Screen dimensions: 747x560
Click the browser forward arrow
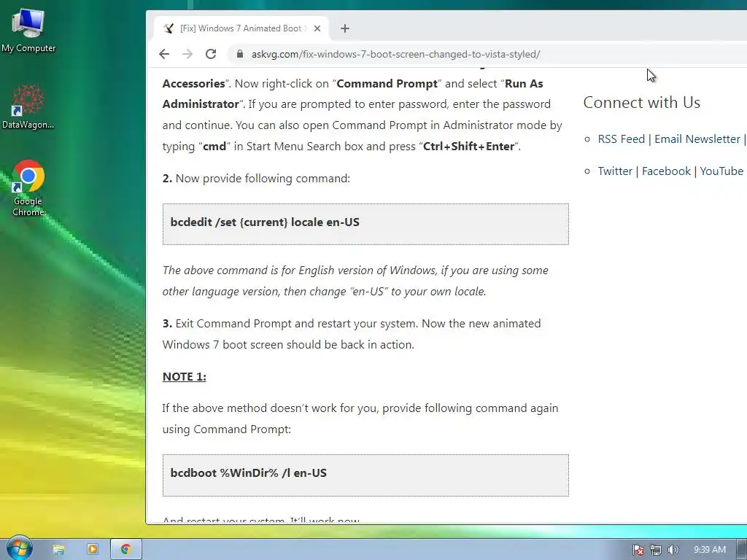pyautogui.click(x=187, y=54)
